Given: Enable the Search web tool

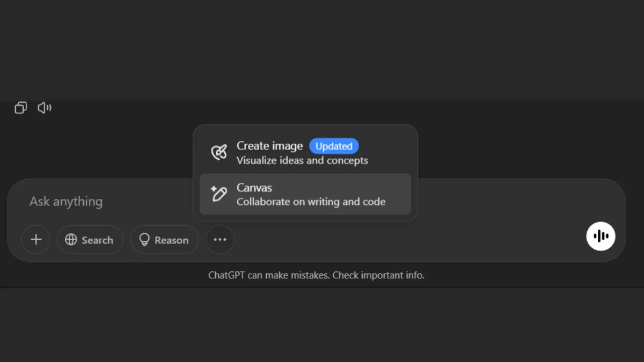Looking at the screenshot, I should pyautogui.click(x=90, y=240).
